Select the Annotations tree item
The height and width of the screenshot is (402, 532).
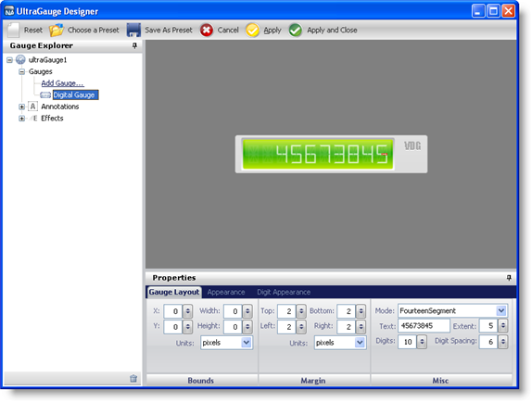(x=60, y=107)
